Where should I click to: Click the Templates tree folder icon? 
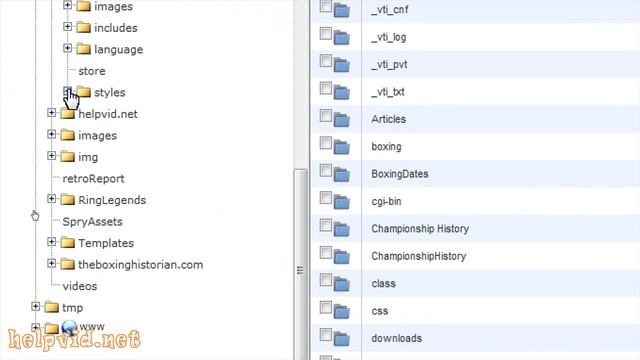click(x=68, y=243)
